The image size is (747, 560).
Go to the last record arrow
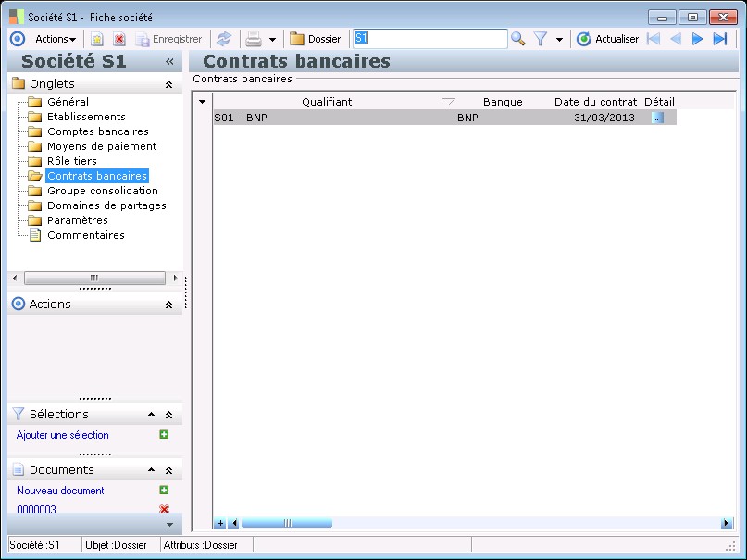coord(720,39)
